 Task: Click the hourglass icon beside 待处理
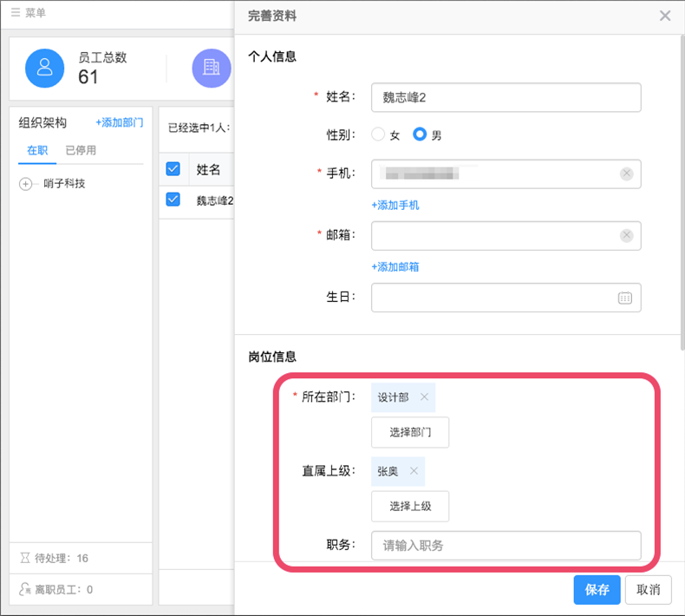pyautogui.click(x=25, y=558)
